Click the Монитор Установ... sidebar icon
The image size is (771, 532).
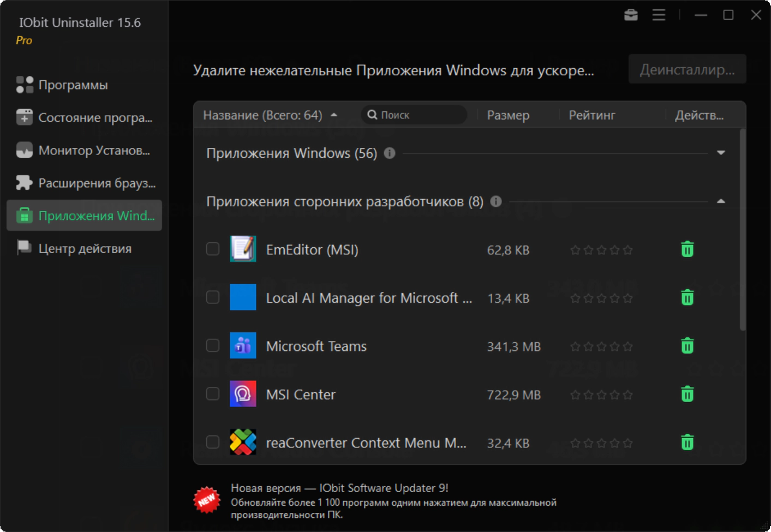(x=25, y=150)
